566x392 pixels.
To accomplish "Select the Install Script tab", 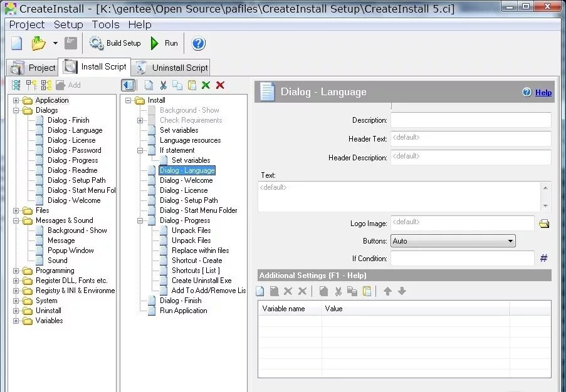I will click(95, 67).
